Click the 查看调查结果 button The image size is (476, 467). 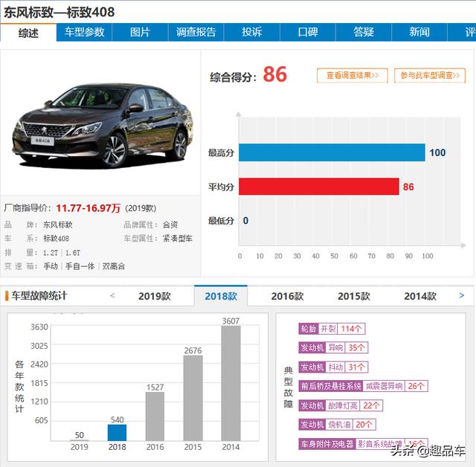point(352,75)
